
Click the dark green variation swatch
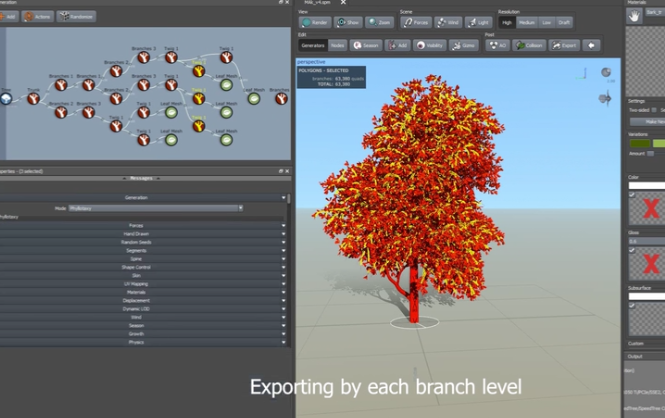tap(640, 144)
